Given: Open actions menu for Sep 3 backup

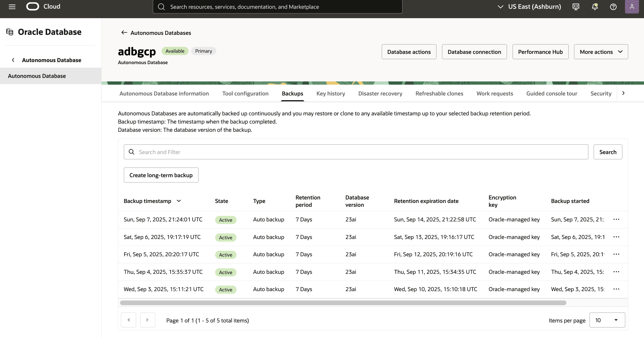Looking at the screenshot, I should tap(616, 289).
